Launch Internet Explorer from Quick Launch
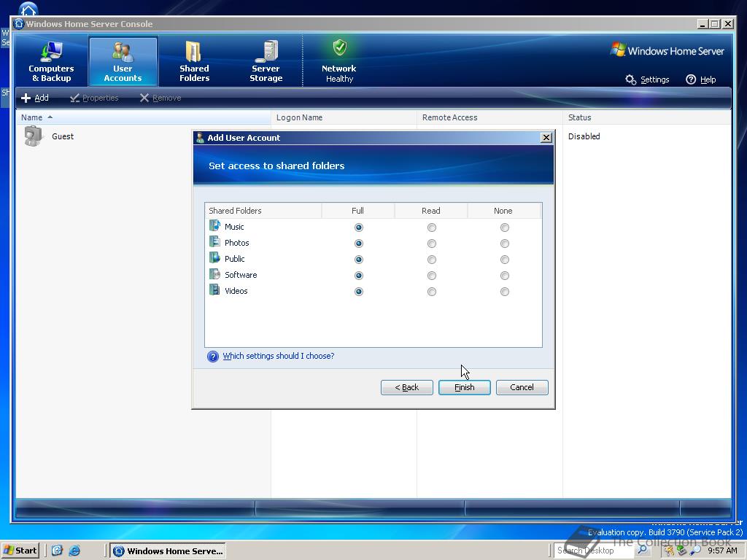This screenshot has width=747, height=560. [x=74, y=551]
